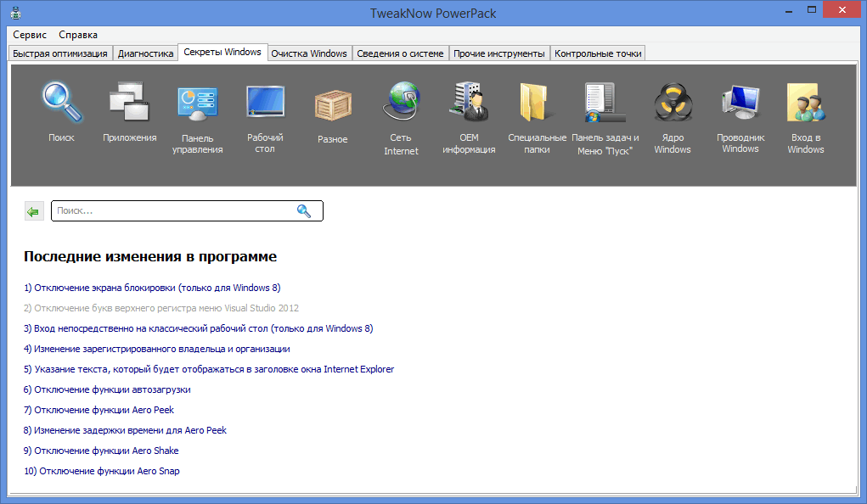Close the TweakNow PowerPack window
The image size is (867, 504).
point(842,10)
